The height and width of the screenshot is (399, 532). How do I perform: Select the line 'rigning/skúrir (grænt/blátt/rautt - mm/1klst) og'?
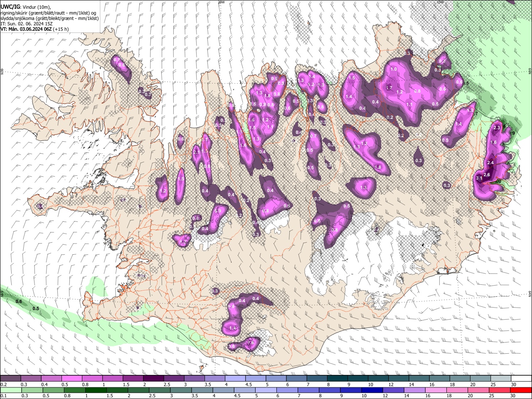point(48,12)
